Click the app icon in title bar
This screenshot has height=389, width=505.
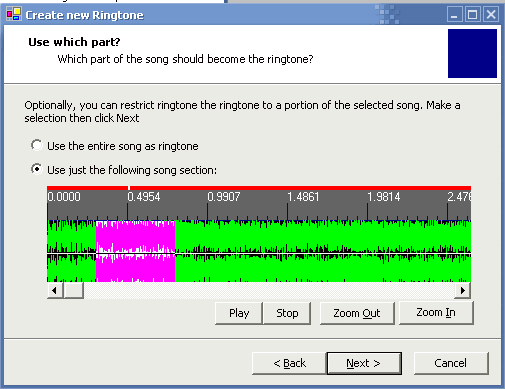tap(14, 14)
